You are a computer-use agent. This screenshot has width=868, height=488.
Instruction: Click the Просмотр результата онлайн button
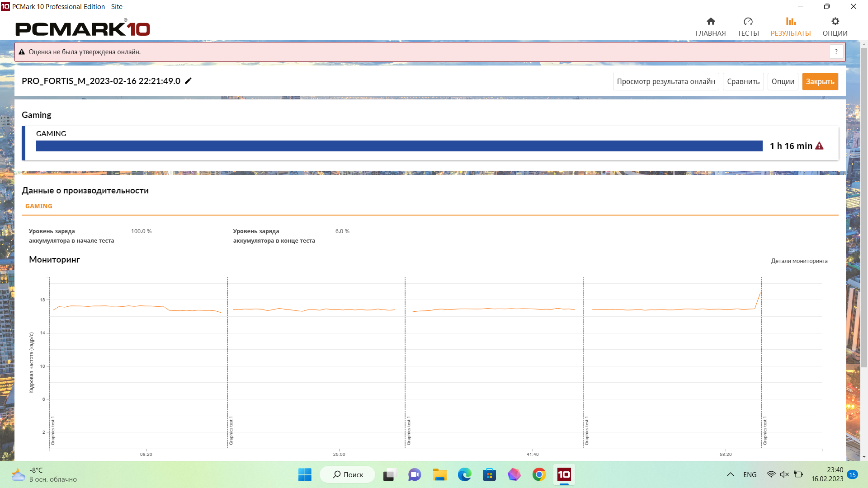[x=665, y=82]
